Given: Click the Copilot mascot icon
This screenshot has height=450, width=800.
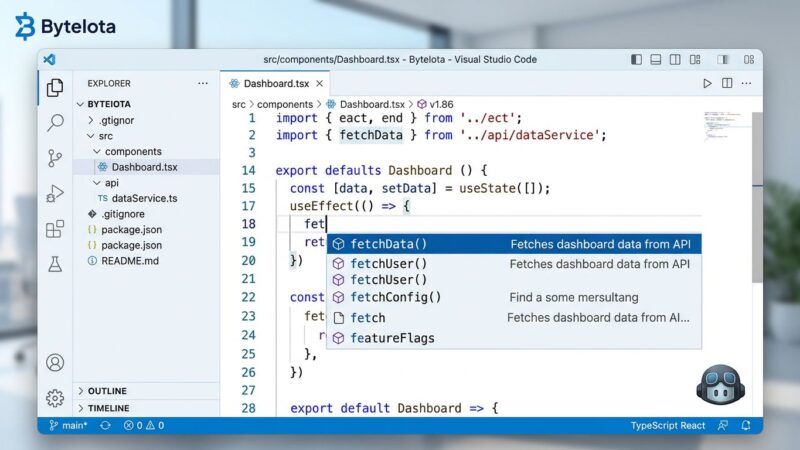Looking at the screenshot, I should coord(720,385).
